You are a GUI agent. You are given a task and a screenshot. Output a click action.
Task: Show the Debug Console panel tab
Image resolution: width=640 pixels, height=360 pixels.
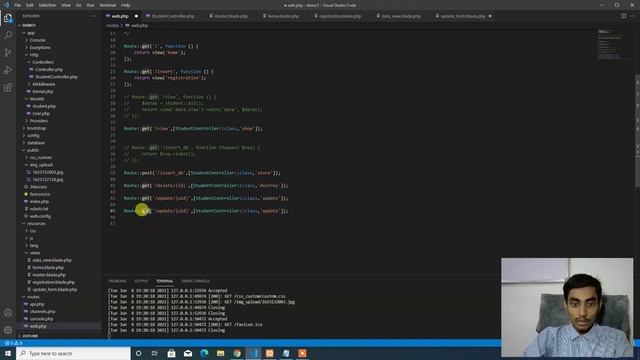click(196, 281)
